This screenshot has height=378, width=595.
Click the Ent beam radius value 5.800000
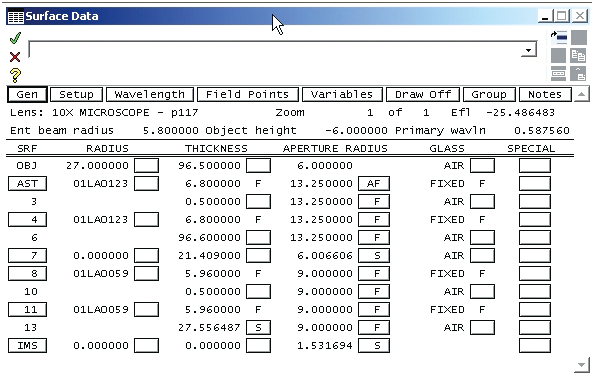170,131
